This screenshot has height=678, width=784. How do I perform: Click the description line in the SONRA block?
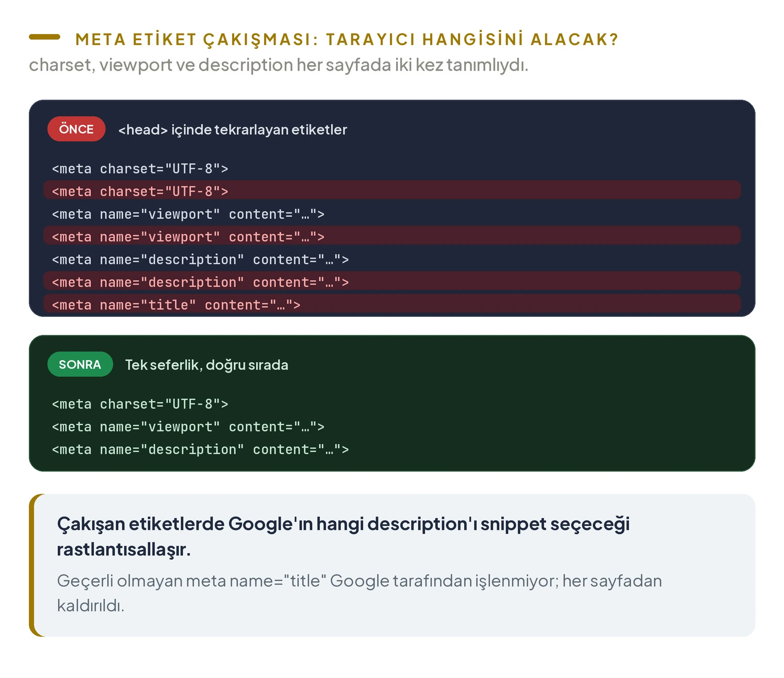point(200,449)
